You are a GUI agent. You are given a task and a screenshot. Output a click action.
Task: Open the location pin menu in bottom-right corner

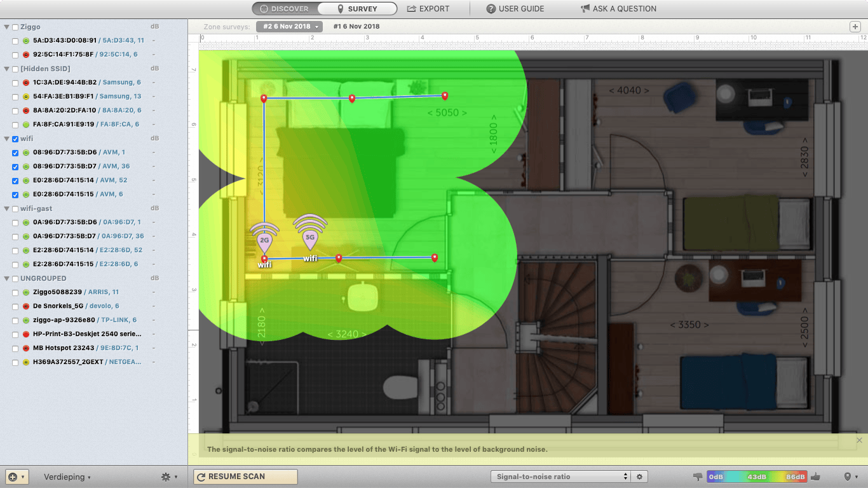(x=850, y=477)
